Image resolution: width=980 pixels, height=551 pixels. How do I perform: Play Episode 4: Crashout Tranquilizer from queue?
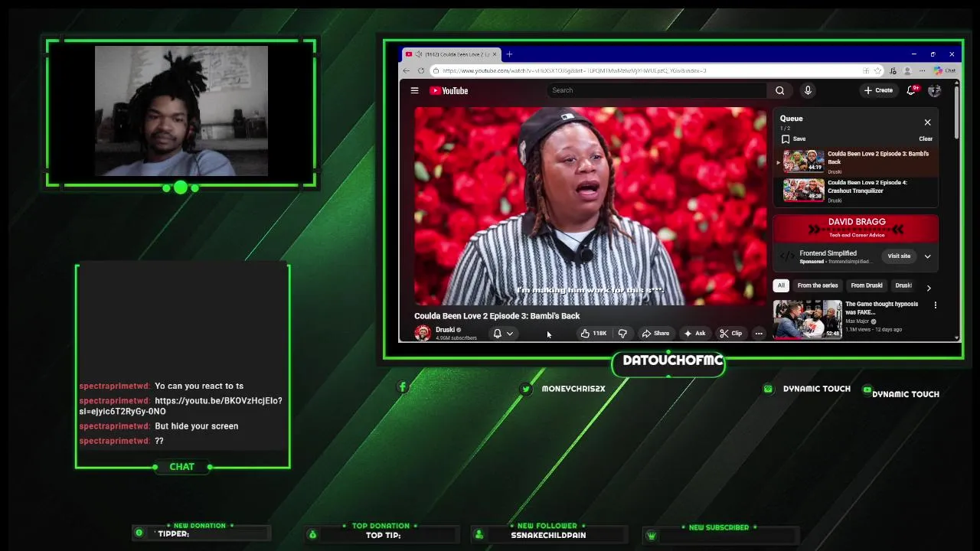tap(856, 191)
